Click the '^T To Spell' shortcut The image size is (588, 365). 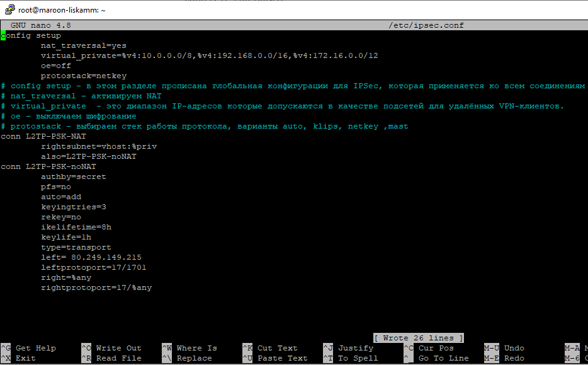coord(351,359)
